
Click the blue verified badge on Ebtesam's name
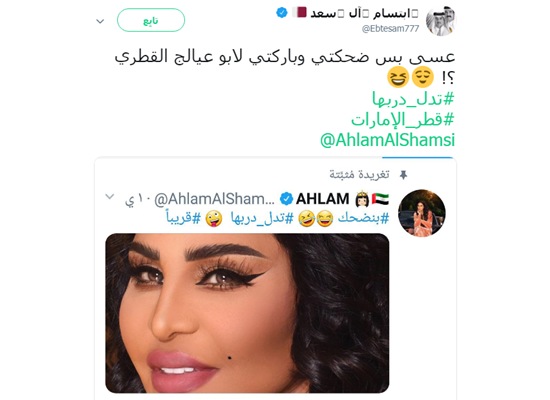click(x=282, y=13)
